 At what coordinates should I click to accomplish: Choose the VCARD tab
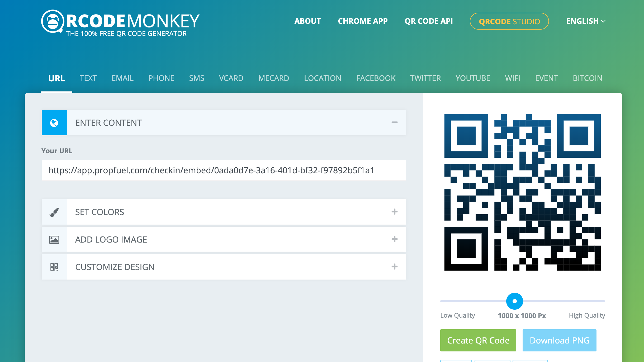231,78
